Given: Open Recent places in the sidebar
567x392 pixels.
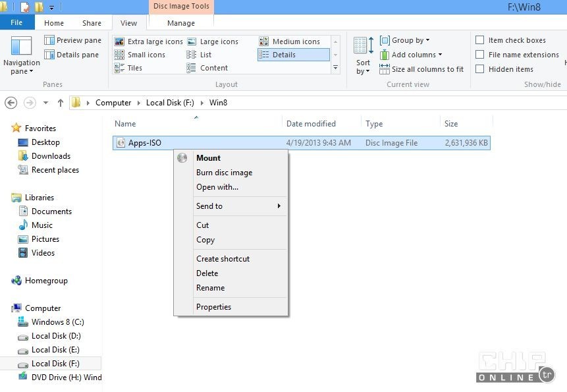Looking at the screenshot, I should tap(49, 170).
